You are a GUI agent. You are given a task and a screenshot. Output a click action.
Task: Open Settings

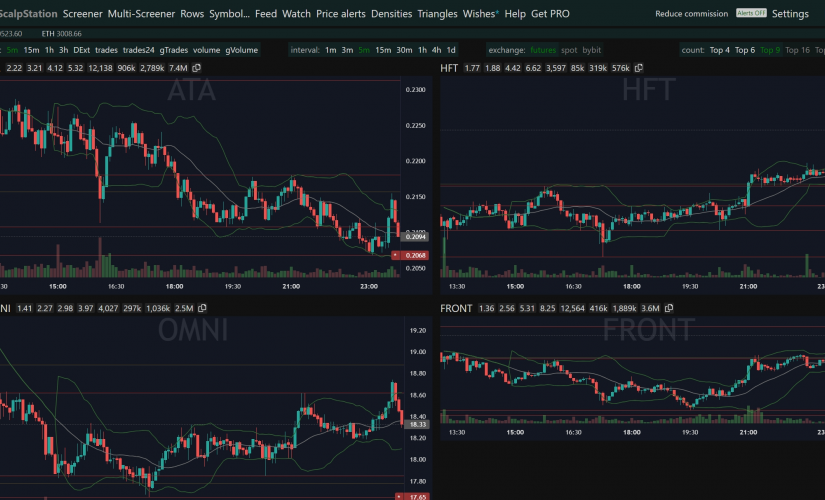pos(790,14)
